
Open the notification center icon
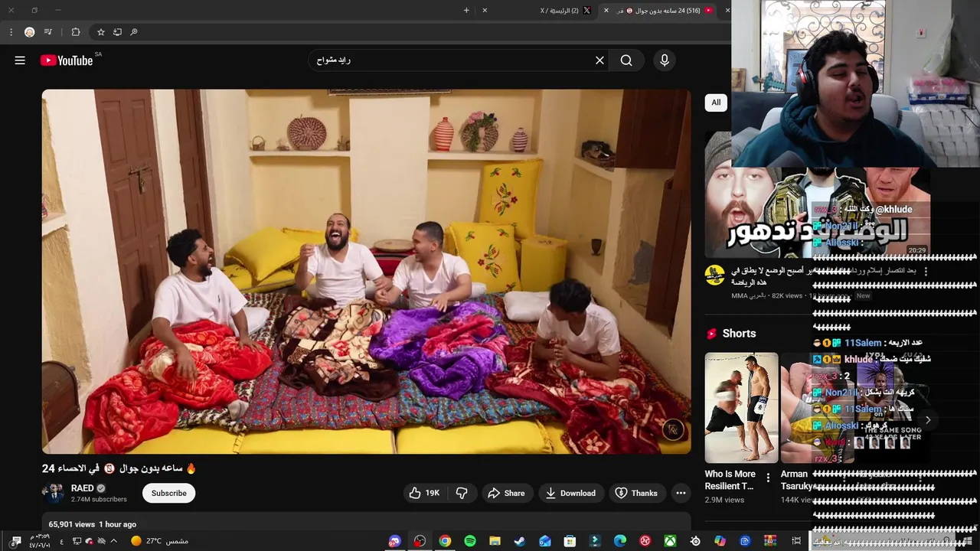tap(16, 541)
